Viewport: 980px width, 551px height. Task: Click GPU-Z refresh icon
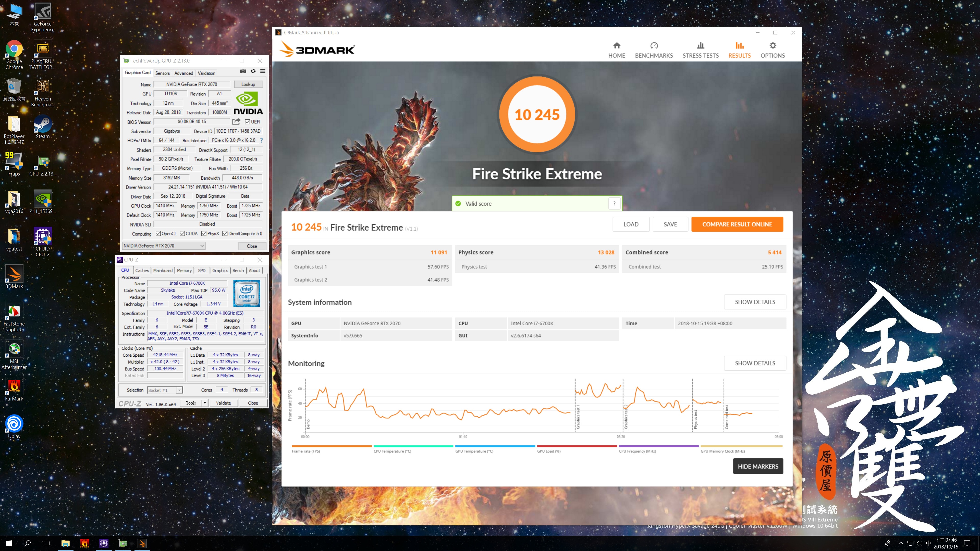pyautogui.click(x=253, y=71)
